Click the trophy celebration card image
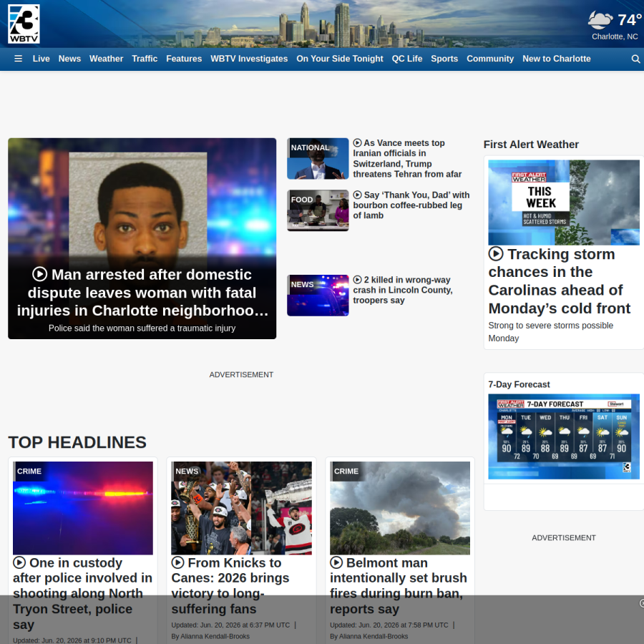The image size is (644, 644). coord(241,508)
